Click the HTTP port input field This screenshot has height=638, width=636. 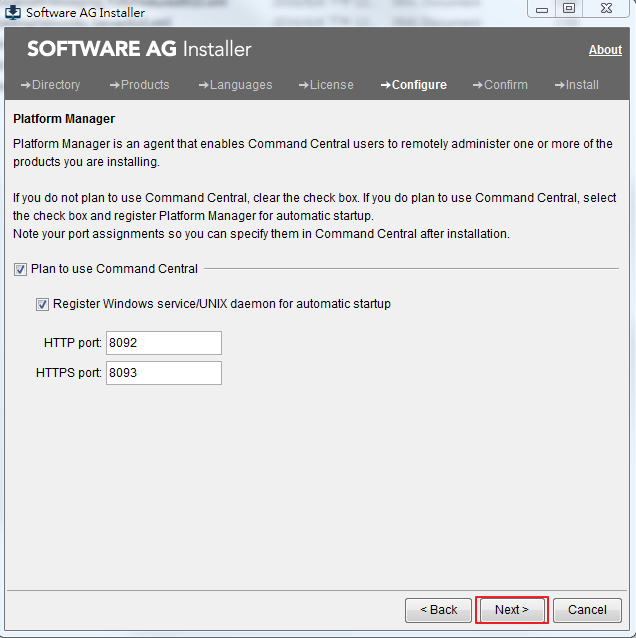tap(164, 343)
